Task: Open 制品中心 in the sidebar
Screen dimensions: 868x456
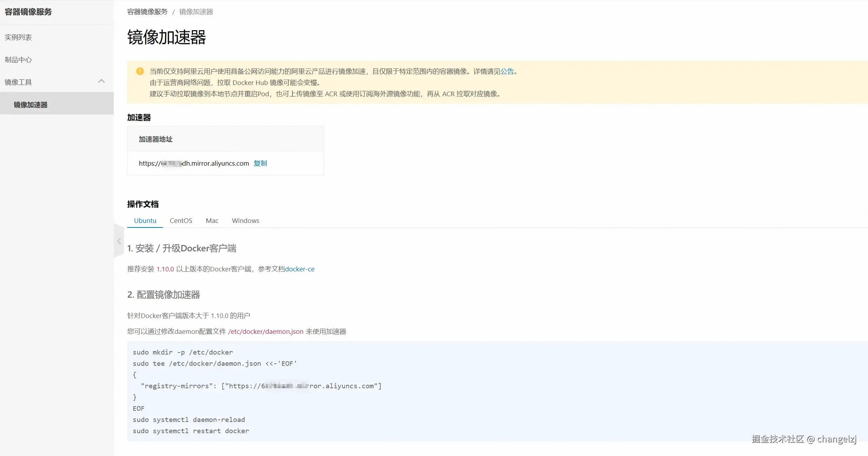Action: click(18, 60)
